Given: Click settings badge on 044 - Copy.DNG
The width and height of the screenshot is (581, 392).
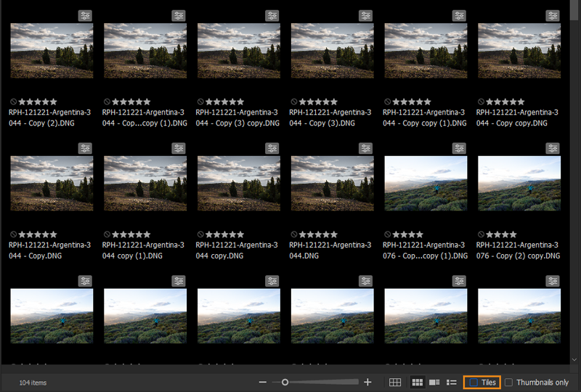Looking at the screenshot, I should [x=85, y=149].
